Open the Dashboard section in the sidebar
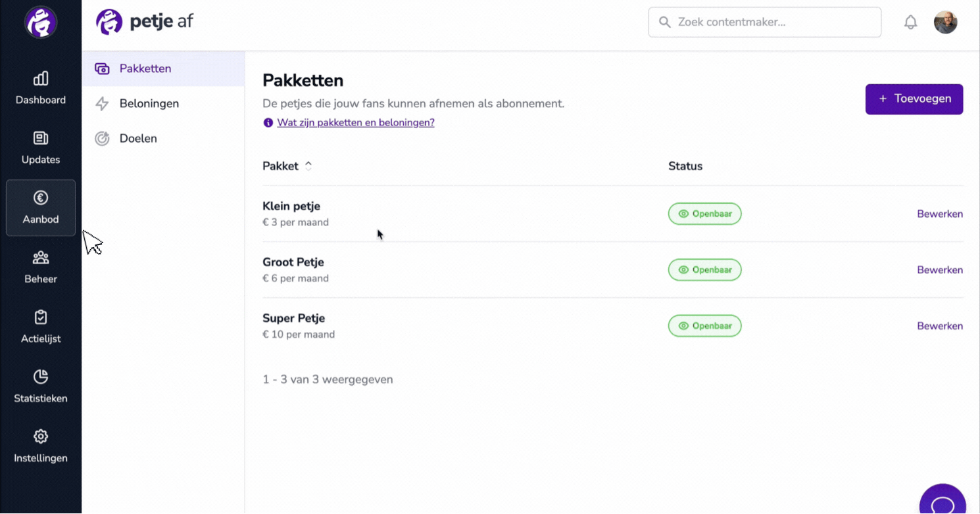Image resolution: width=980 pixels, height=514 pixels. [41, 88]
